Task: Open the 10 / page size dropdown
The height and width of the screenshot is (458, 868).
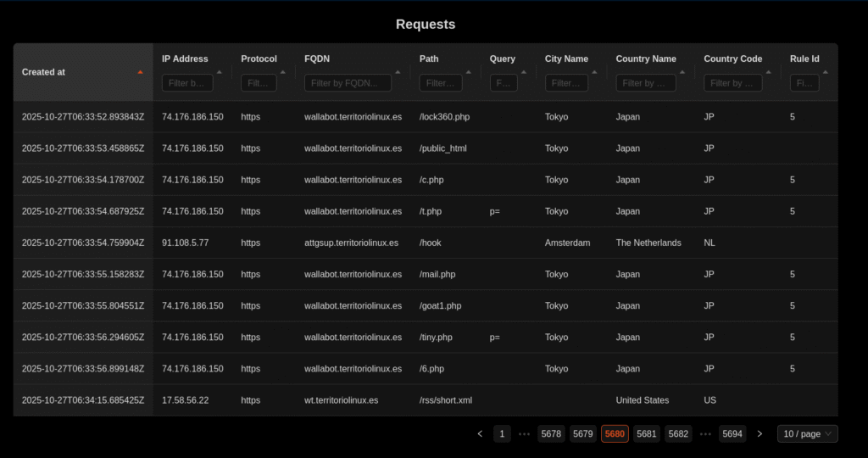Action: (807, 433)
